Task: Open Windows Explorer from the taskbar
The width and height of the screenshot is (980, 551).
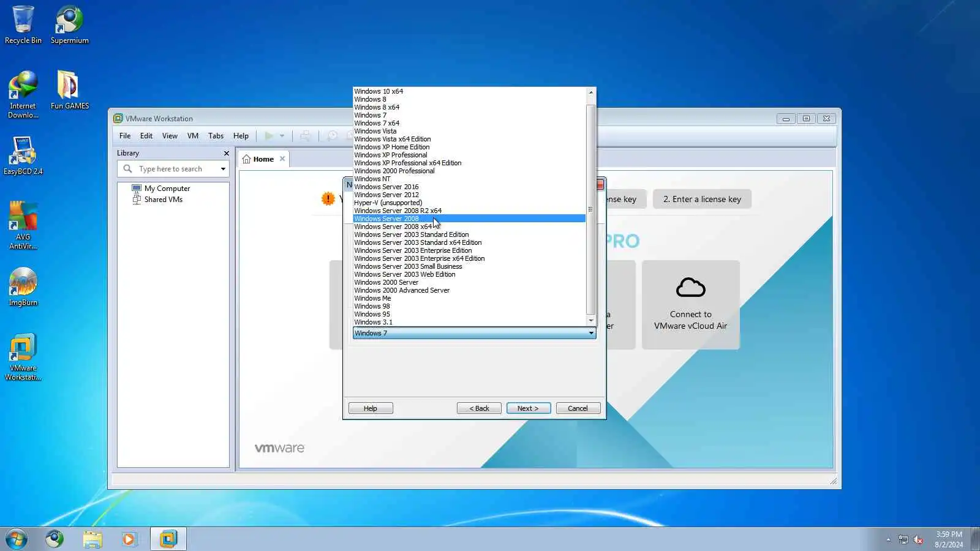Action: tap(92, 539)
